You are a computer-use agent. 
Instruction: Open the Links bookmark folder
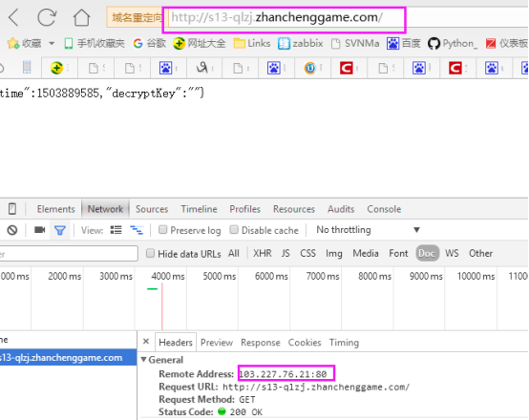252,43
